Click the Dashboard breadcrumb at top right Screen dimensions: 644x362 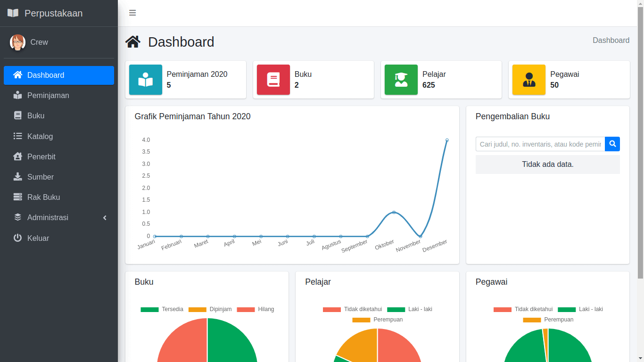click(x=611, y=41)
